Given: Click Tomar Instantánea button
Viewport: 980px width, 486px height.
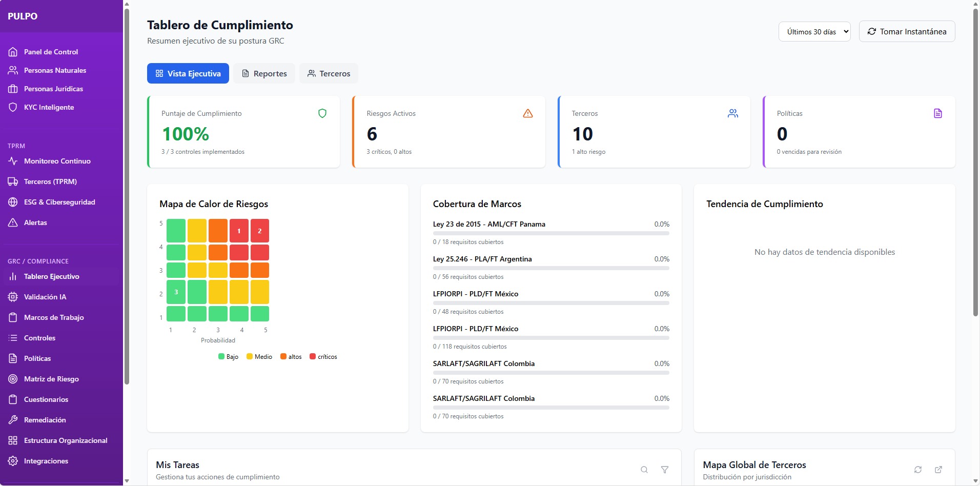Looking at the screenshot, I should tap(906, 31).
